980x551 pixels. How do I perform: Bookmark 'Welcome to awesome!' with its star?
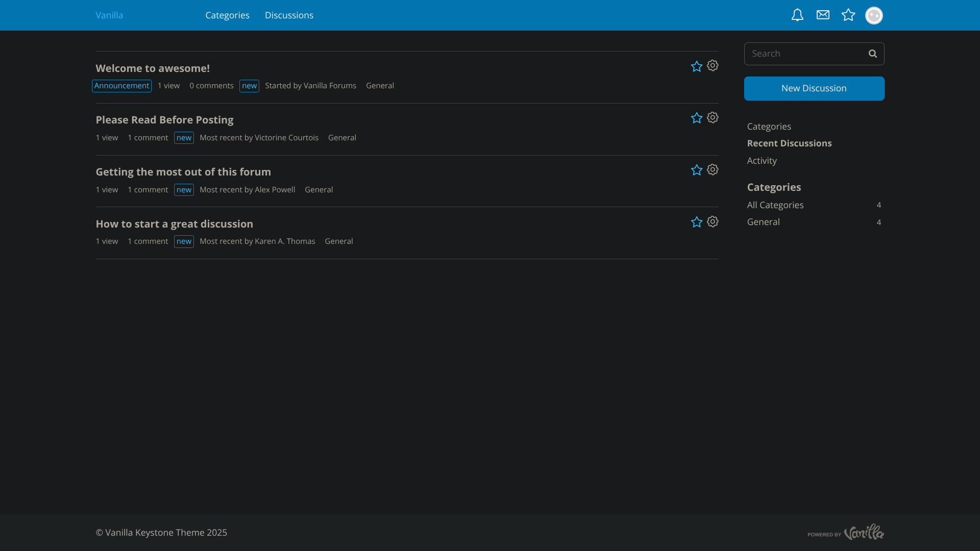[696, 66]
